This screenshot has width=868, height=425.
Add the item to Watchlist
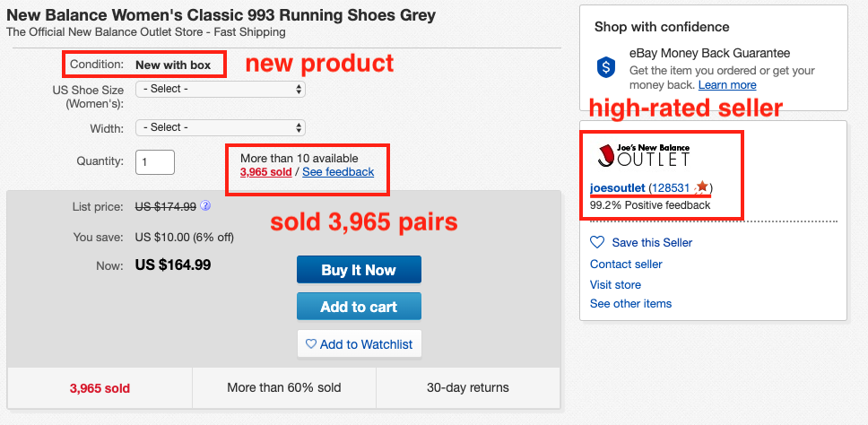(x=360, y=344)
